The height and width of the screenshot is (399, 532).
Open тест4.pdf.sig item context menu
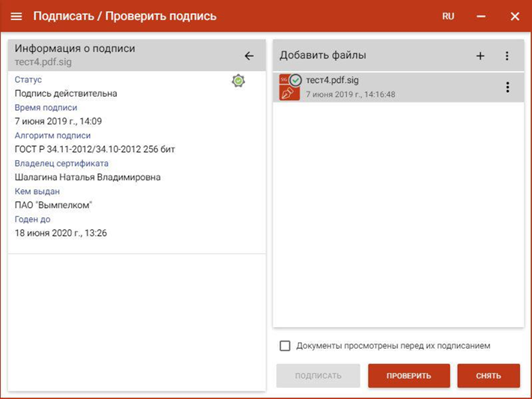click(507, 87)
